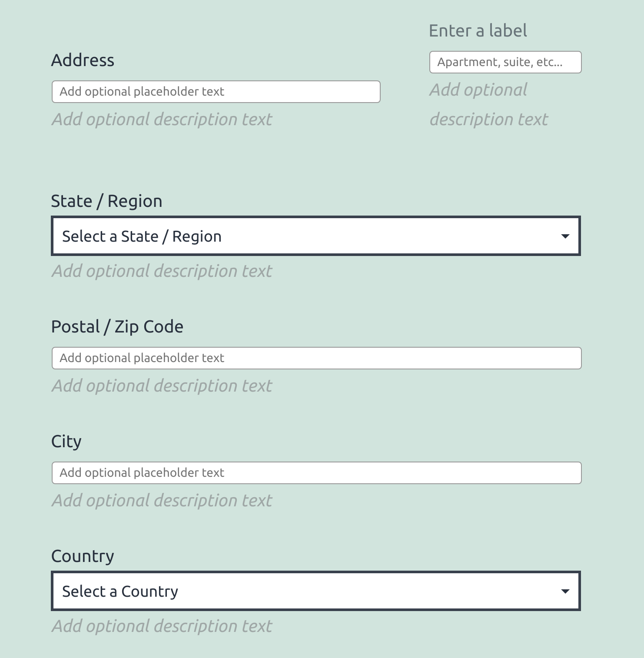Click the Postal / Zip Code placeholder field

pos(316,358)
